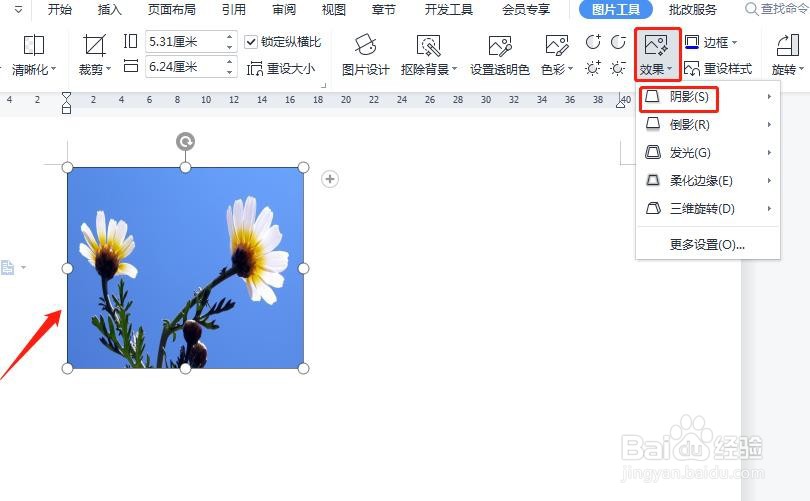Open the 开发工具 tab
Screen dimensions: 810x501
click(x=448, y=9)
